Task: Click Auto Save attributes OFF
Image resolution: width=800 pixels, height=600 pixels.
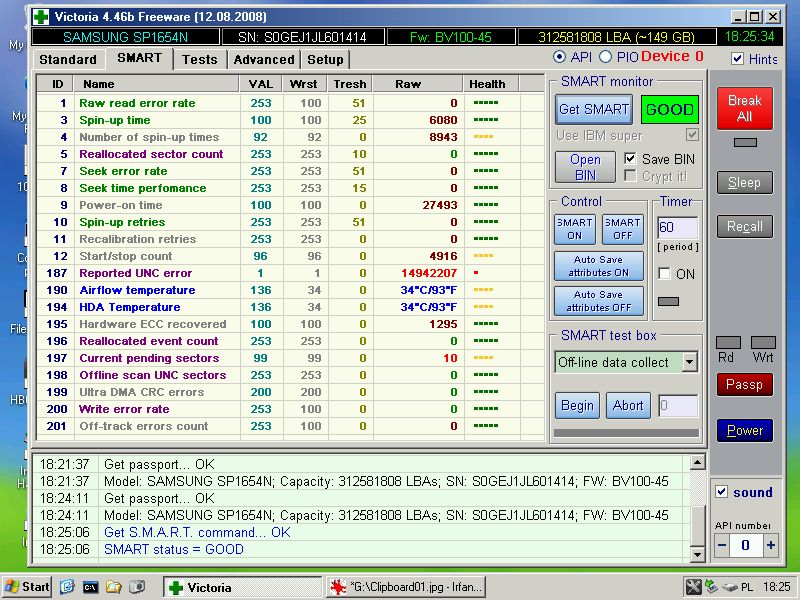Action: [598, 301]
